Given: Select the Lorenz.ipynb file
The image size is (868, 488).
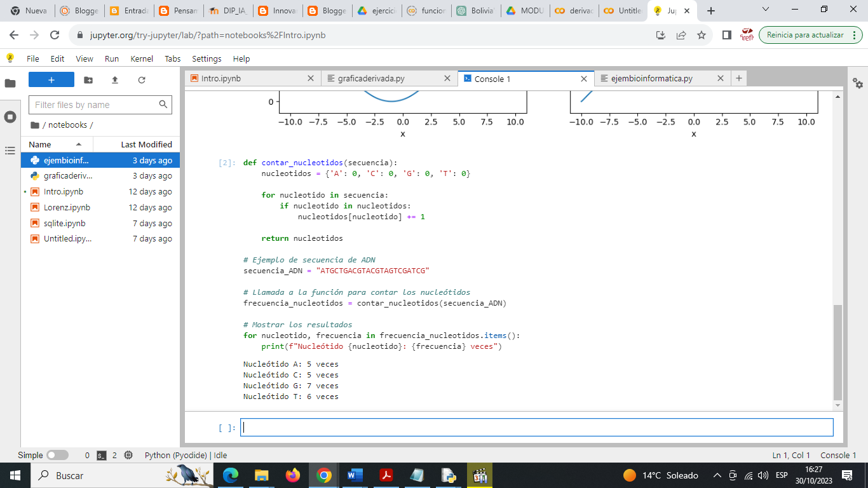Looking at the screenshot, I should point(100,208).
